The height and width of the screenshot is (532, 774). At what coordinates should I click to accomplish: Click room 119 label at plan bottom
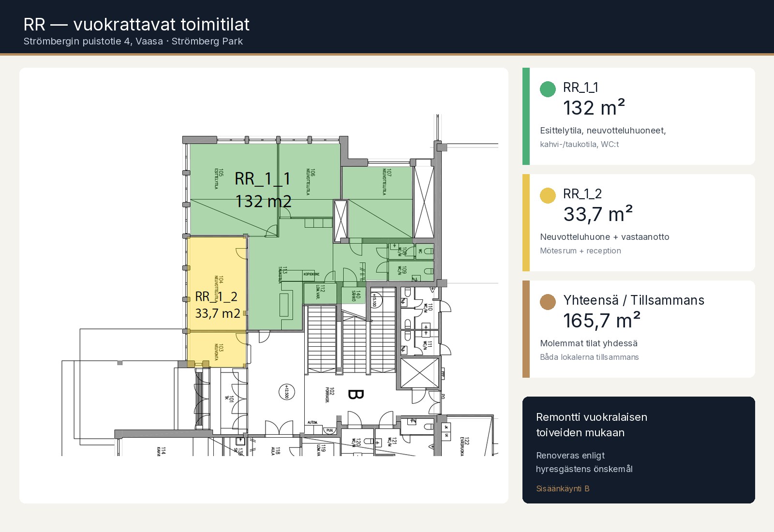click(321, 450)
